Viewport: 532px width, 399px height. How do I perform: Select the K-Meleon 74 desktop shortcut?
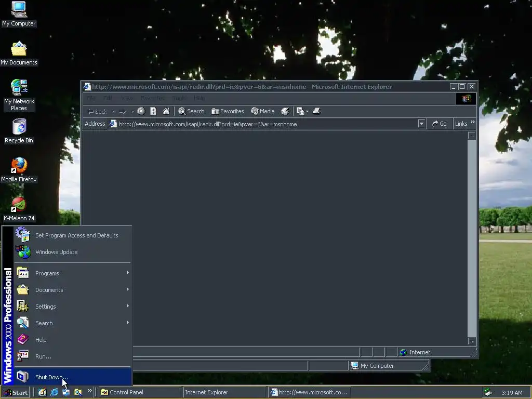point(19,209)
